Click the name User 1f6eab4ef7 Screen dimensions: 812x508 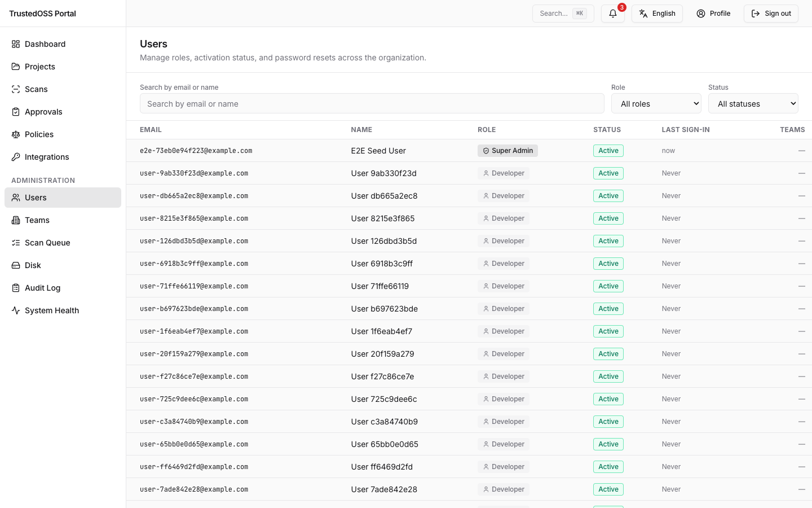pos(382,331)
